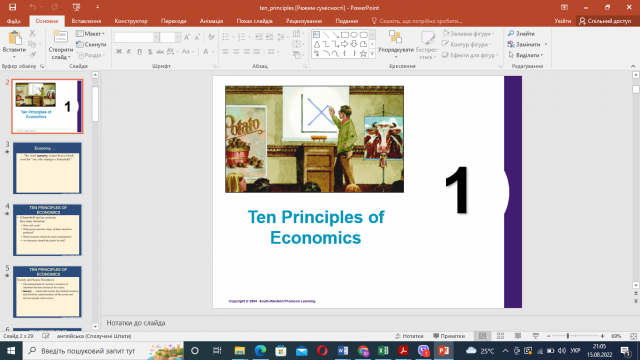Switch to Reading view in status bar

click(518, 336)
